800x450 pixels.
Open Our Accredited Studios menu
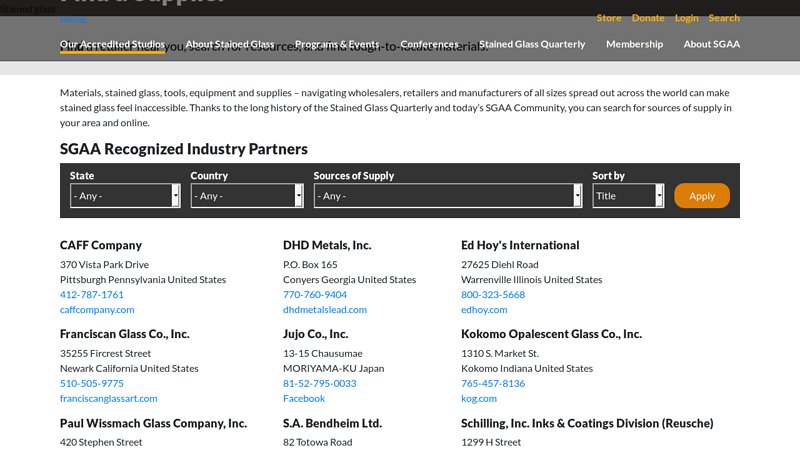(x=112, y=44)
